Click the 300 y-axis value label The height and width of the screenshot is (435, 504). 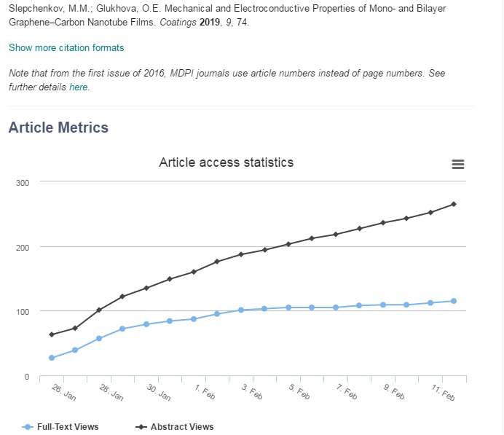point(23,182)
